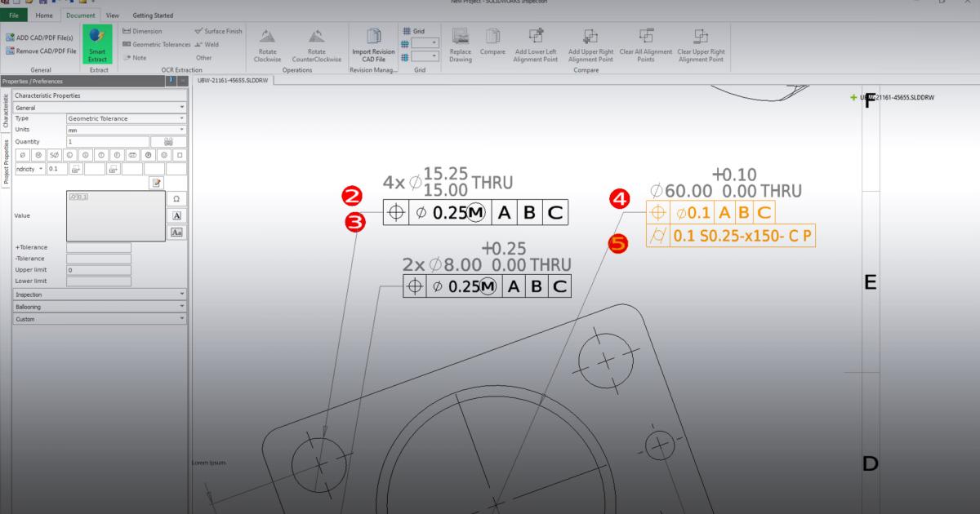The image size is (980, 514).
Task: Click the square symbol button
Action: [x=180, y=155]
